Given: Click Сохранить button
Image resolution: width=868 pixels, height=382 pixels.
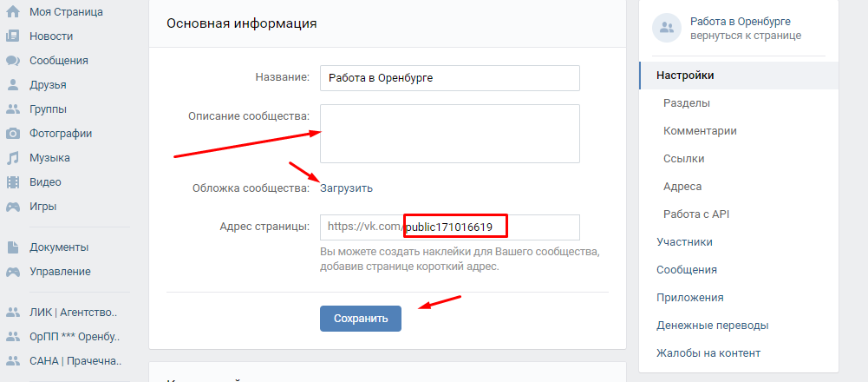Looking at the screenshot, I should tap(361, 319).
